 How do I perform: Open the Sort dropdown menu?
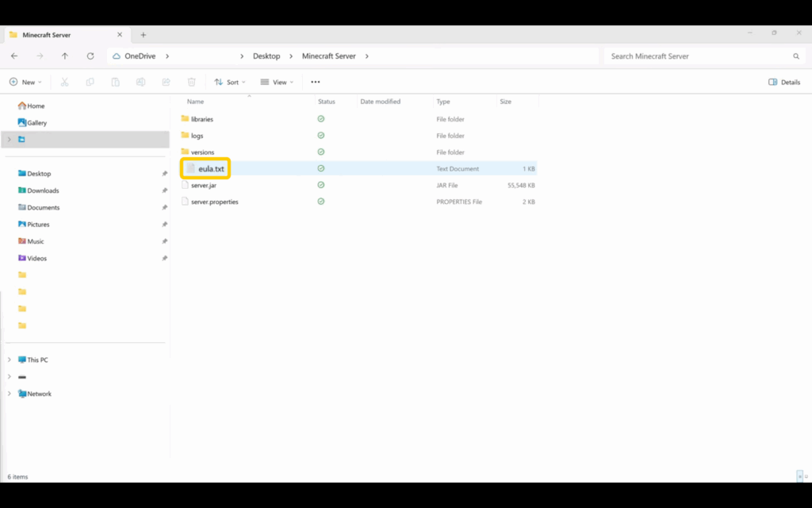[x=230, y=82]
